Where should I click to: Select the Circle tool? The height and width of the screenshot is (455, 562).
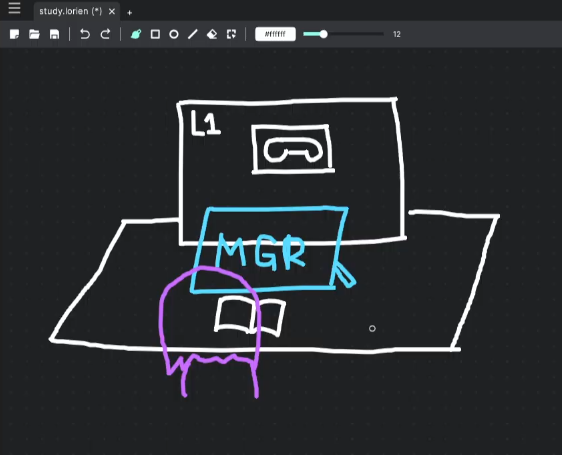pos(174,34)
